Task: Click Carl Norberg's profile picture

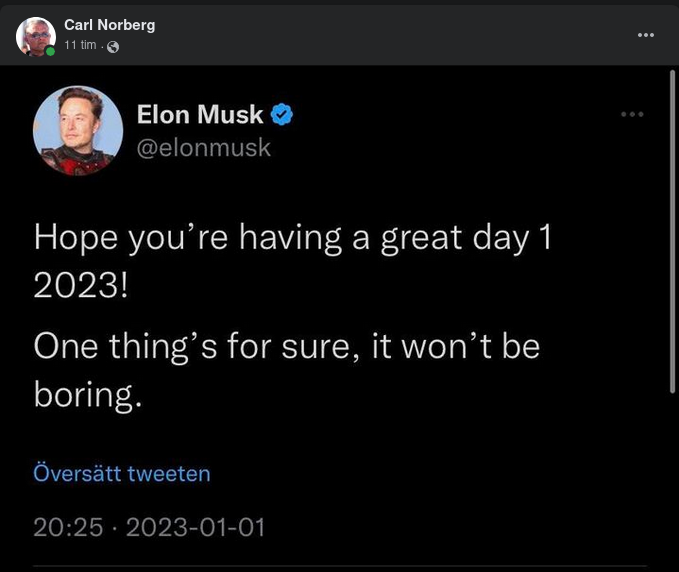Action: pos(36,36)
